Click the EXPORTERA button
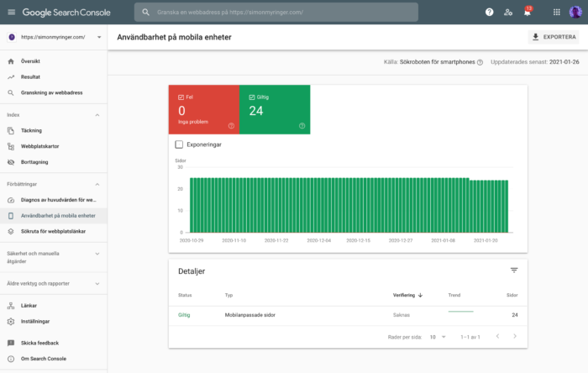The image size is (588, 373). pos(554,37)
